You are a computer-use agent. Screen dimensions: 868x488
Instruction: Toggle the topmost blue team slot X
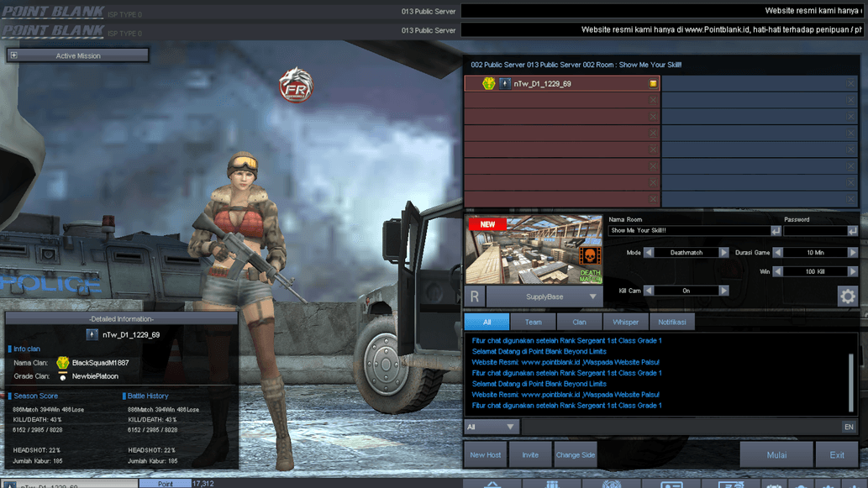850,83
